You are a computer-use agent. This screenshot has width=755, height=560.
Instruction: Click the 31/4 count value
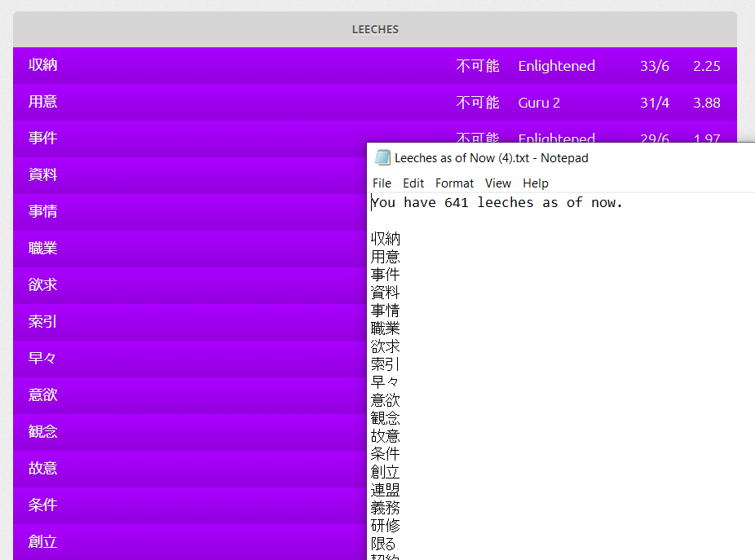(655, 103)
